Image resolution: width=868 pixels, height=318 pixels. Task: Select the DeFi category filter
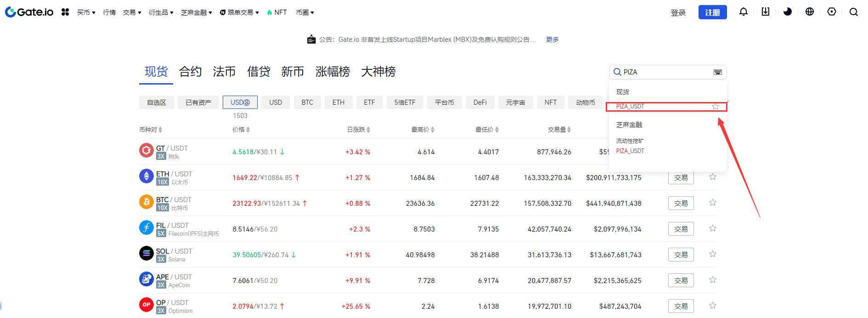479,102
